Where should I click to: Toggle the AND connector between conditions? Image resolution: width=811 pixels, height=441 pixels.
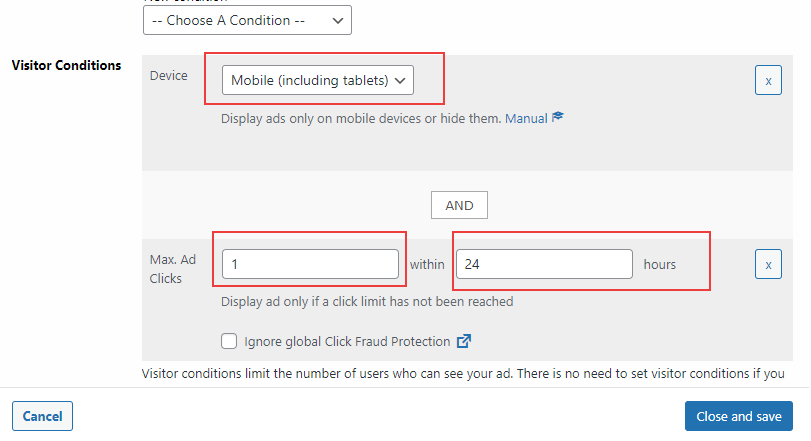pos(459,205)
